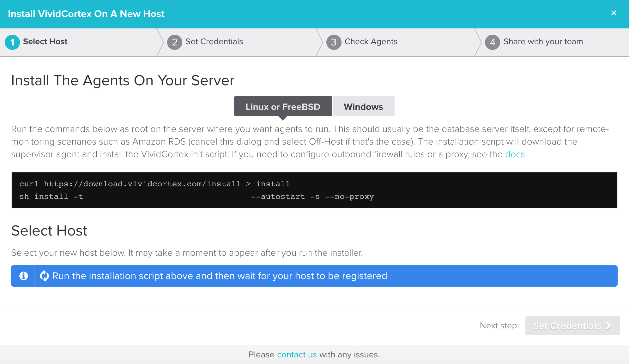The width and height of the screenshot is (629, 364).
Task: Select the Linux or FreeBSD option
Action: [283, 107]
